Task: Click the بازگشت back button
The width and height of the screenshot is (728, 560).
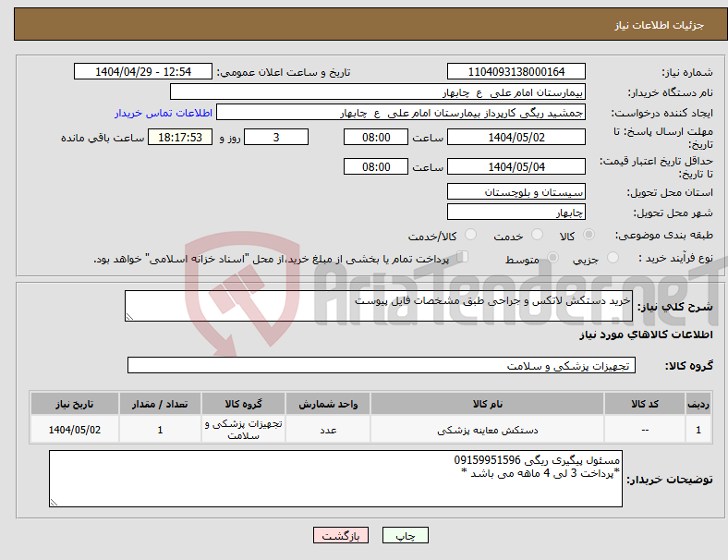Action: tap(341, 535)
